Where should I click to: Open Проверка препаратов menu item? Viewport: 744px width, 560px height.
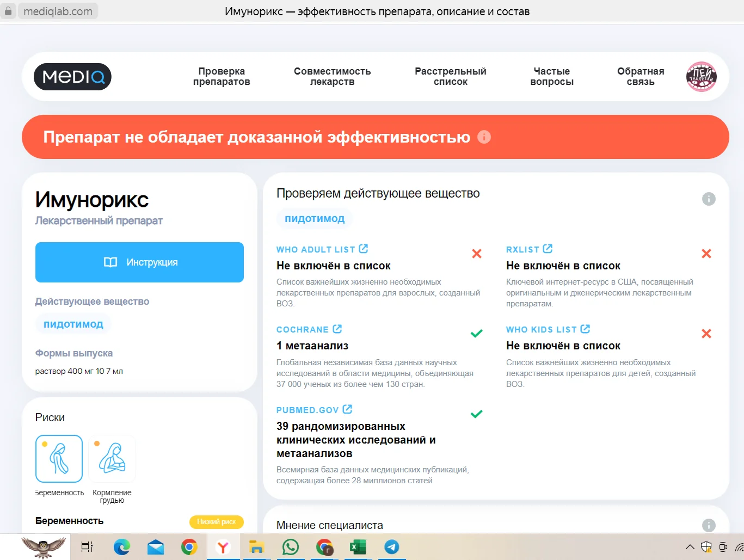pyautogui.click(x=222, y=77)
